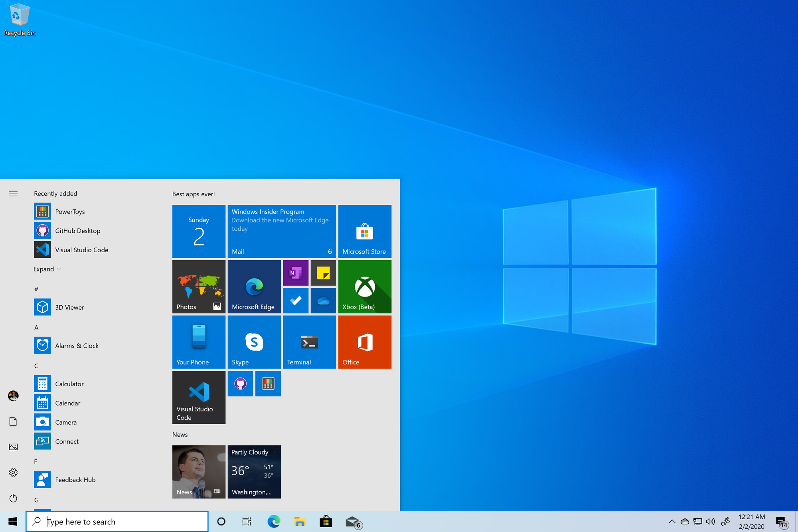798x532 pixels.
Task: Open the OneDrive cloud tile
Action: 323,301
